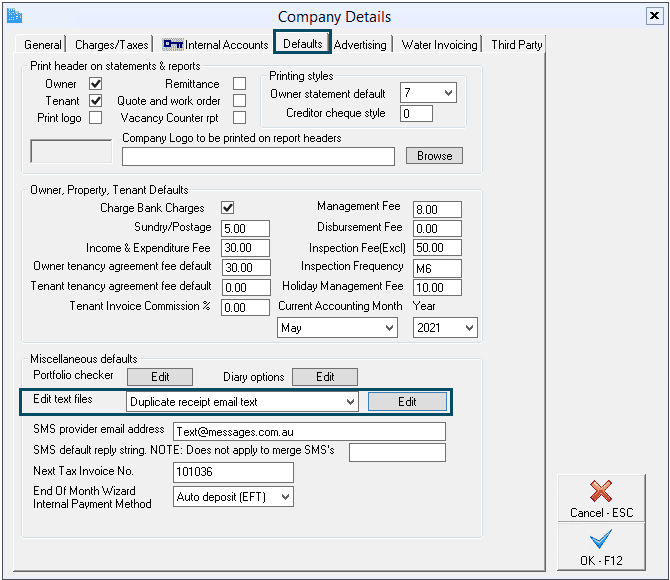
Task: Click Edit next to text files
Action: [x=407, y=402]
